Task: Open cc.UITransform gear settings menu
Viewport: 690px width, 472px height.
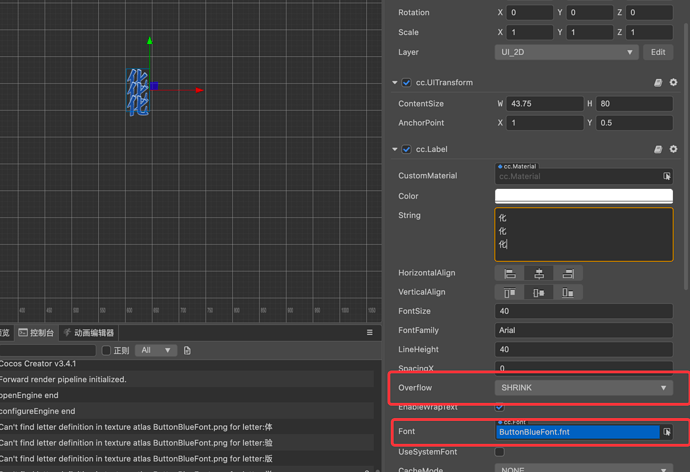Action: click(x=673, y=83)
